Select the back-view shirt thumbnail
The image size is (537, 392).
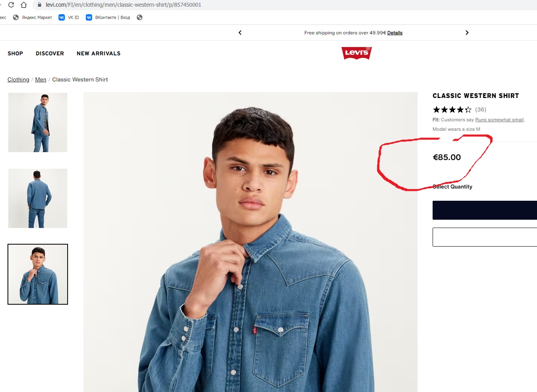pos(38,198)
